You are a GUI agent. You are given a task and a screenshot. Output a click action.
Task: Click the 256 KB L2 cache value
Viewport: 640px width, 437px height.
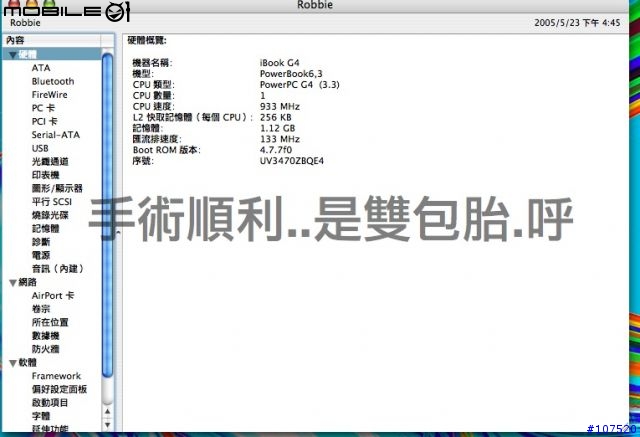pos(276,118)
